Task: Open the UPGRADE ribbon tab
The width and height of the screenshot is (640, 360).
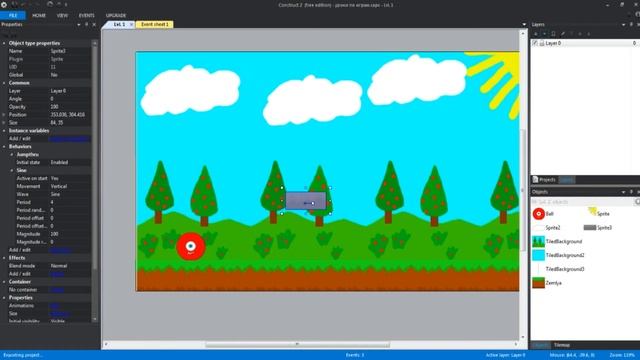Action: (x=116, y=16)
